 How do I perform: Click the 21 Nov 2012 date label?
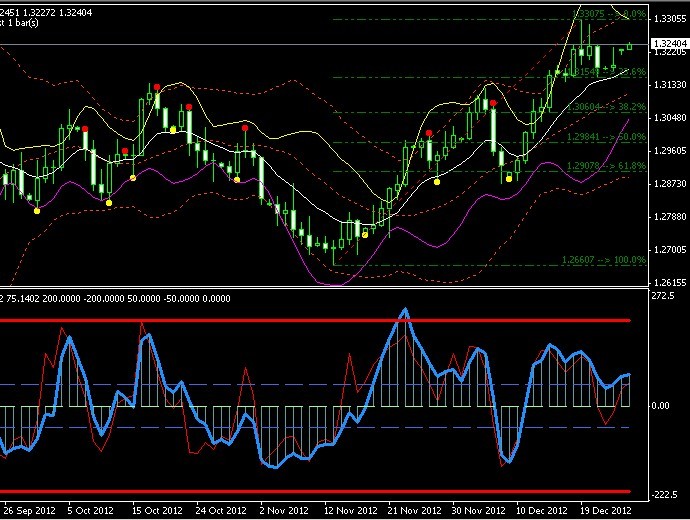point(415,510)
